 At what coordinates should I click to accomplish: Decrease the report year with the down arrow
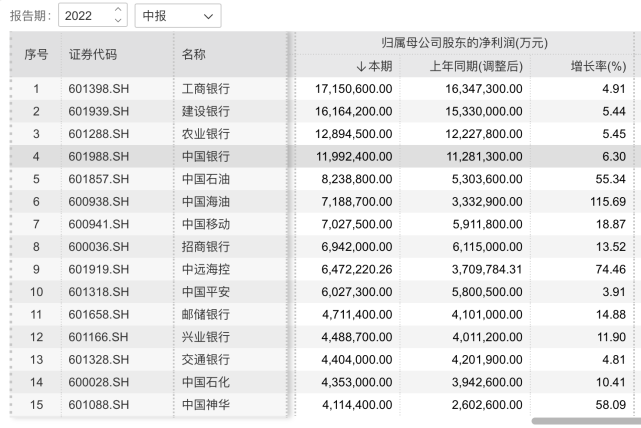coord(118,21)
